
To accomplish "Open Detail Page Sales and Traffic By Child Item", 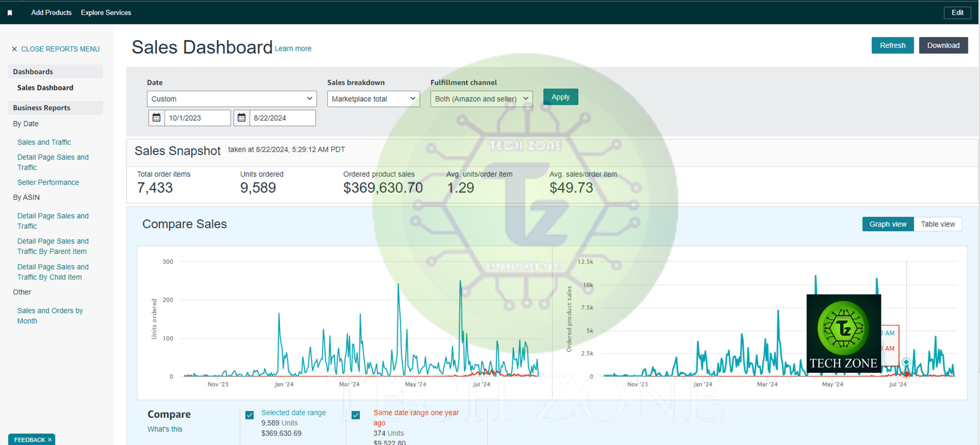I will (x=53, y=272).
